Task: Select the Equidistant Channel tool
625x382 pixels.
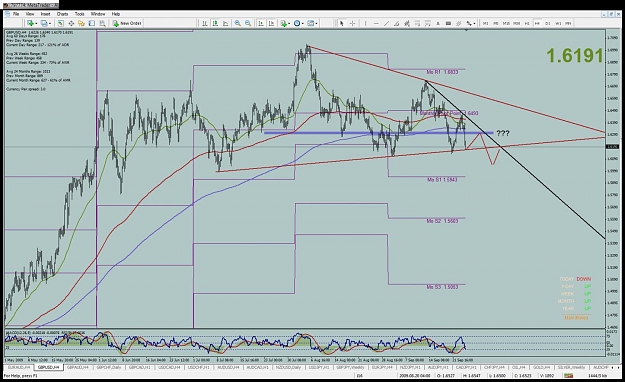Action: click(407, 24)
